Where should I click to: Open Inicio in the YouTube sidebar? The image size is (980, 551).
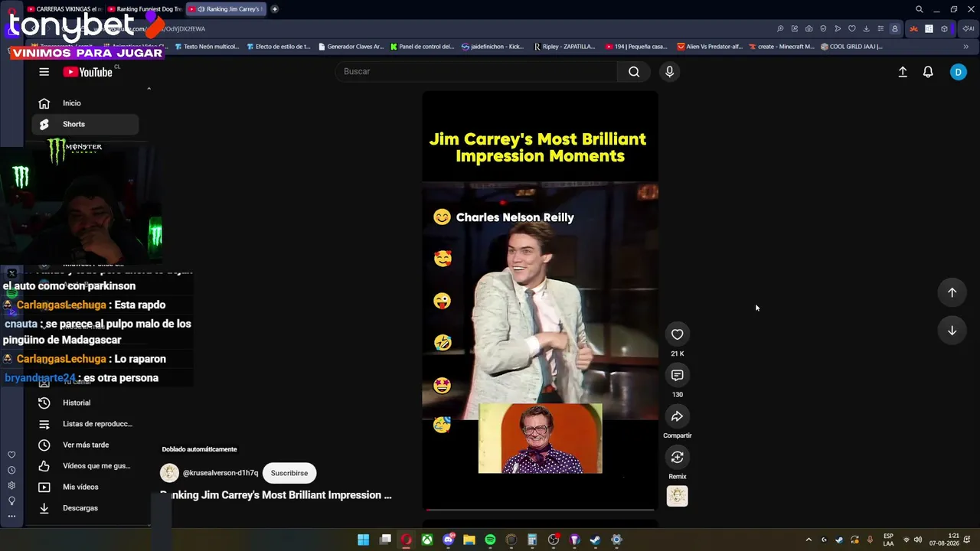pyautogui.click(x=85, y=103)
